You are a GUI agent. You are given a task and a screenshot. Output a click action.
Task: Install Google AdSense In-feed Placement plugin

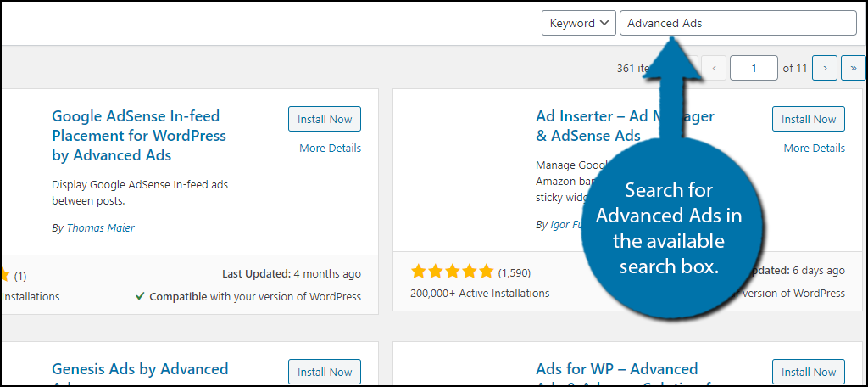(325, 119)
